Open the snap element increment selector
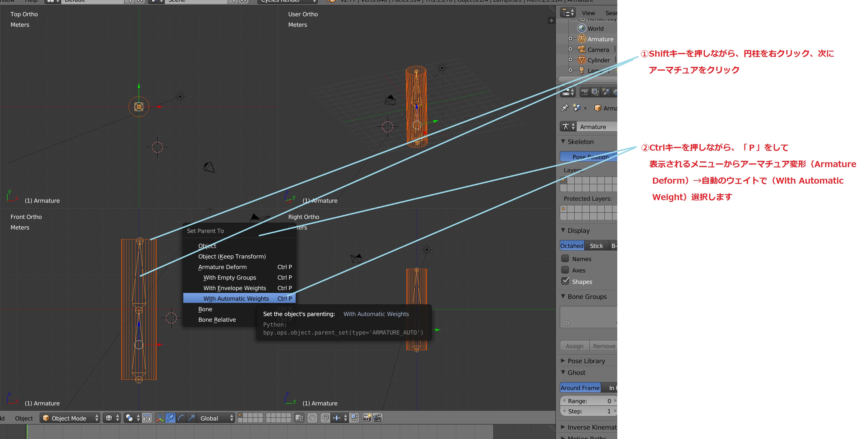The width and height of the screenshot is (868, 439). coord(339,418)
